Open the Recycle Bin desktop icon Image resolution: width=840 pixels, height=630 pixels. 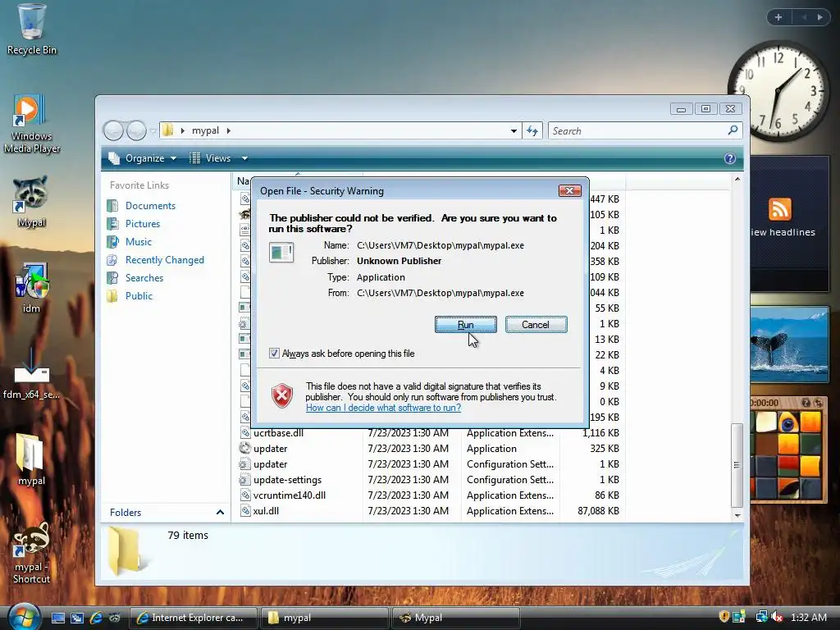click(x=31, y=30)
